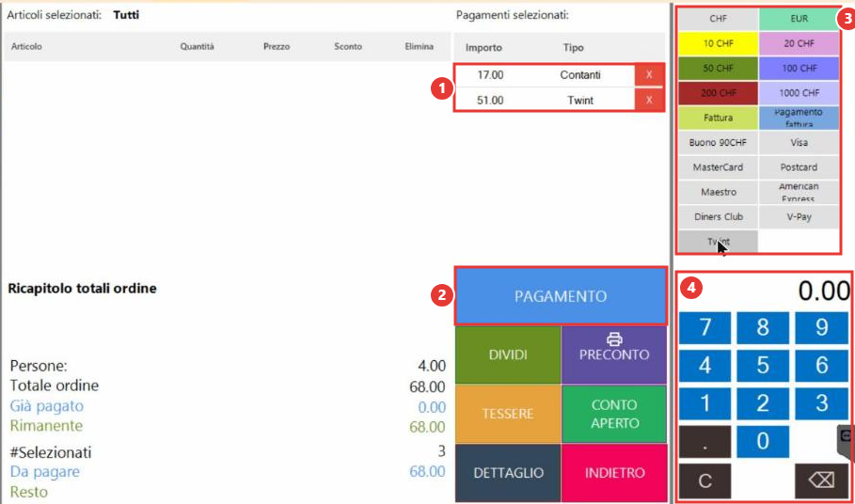The height and width of the screenshot is (504, 855).
Task: Open TESSERE cards option
Action: [508, 414]
